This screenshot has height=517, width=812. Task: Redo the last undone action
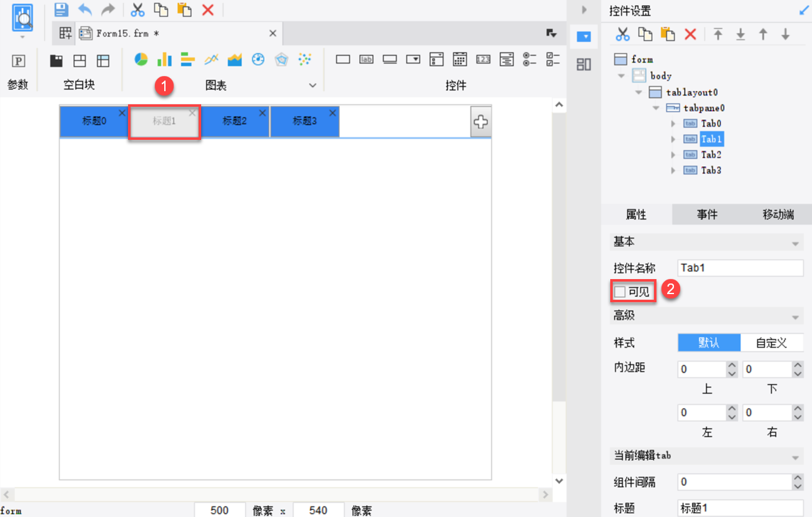[108, 9]
